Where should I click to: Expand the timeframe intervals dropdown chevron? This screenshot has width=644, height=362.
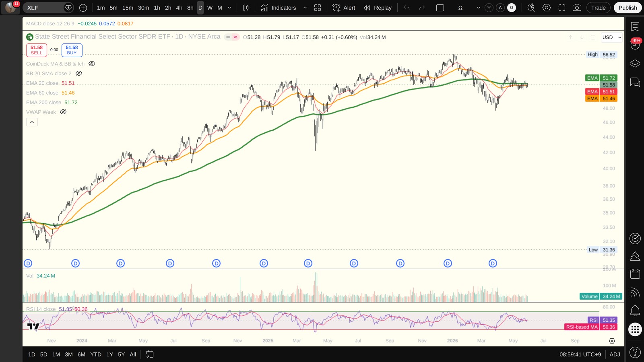229,8
